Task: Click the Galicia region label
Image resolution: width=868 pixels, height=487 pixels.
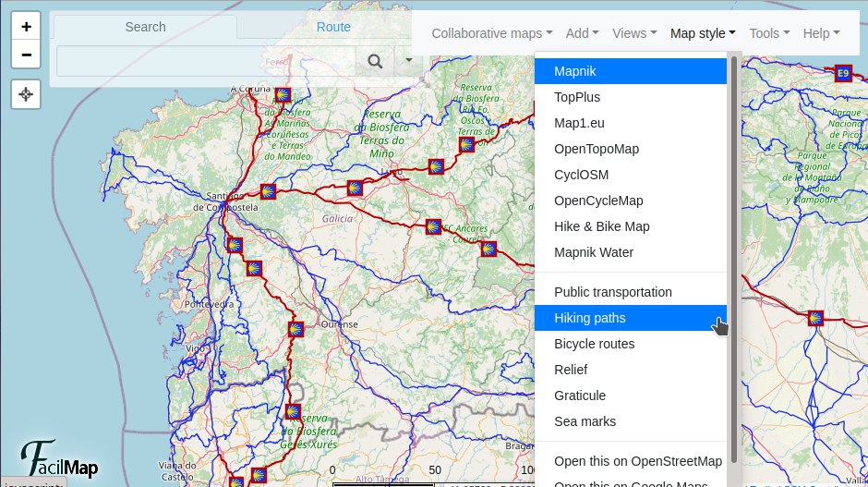Action: click(x=338, y=219)
